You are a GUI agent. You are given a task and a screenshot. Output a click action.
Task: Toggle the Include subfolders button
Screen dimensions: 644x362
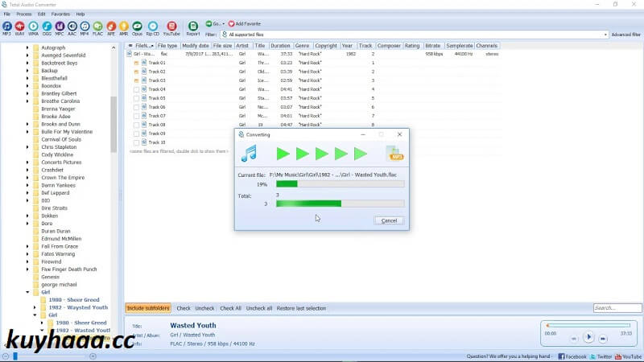[x=148, y=308]
